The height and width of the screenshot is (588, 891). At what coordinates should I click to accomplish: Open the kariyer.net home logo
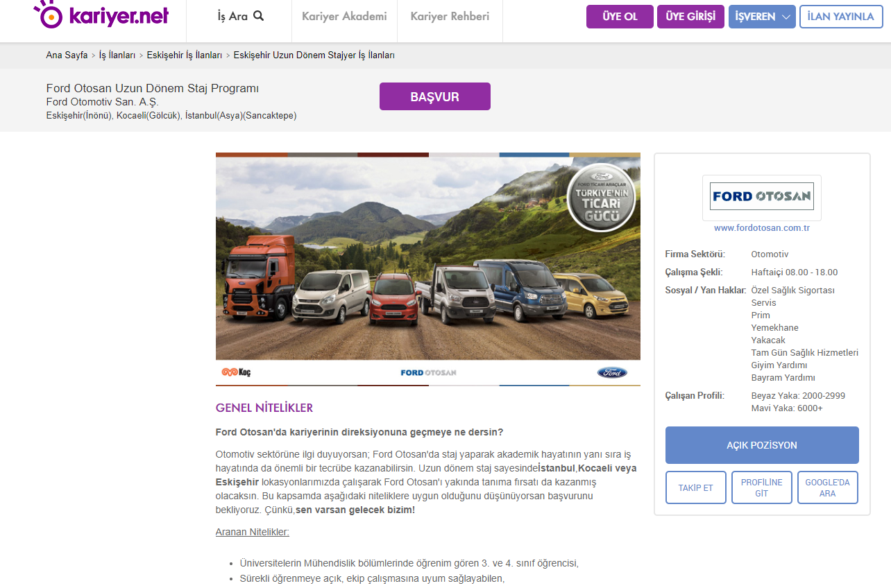point(101,14)
